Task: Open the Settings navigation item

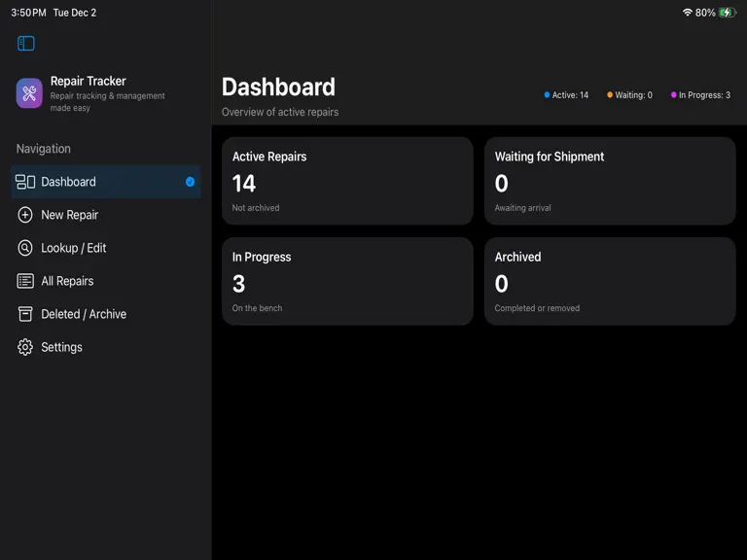Action: click(106, 347)
